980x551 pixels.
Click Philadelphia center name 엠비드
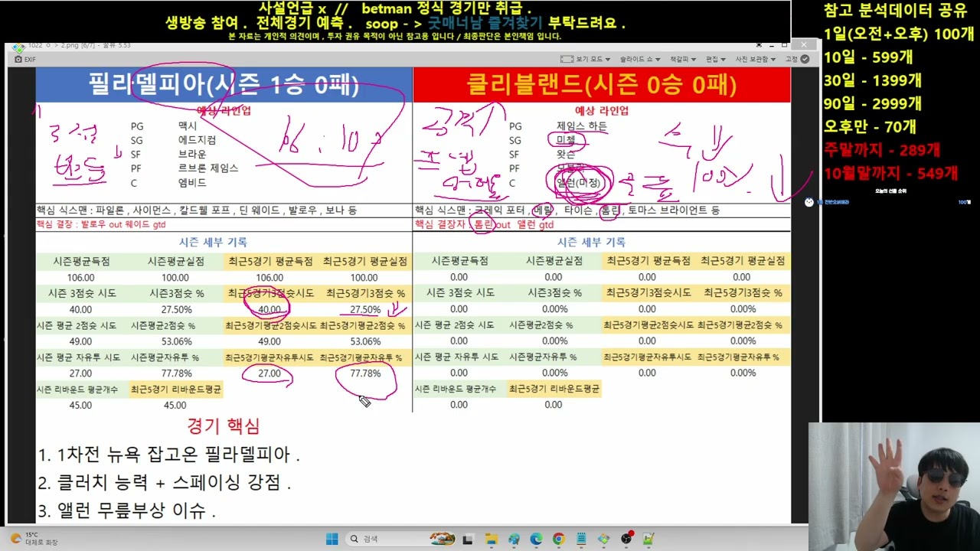[x=192, y=183]
